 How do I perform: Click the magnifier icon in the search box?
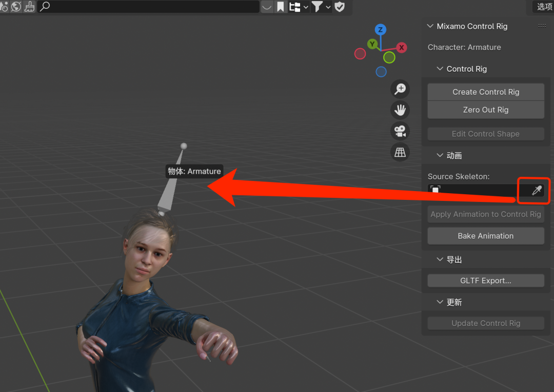point(45,6)
